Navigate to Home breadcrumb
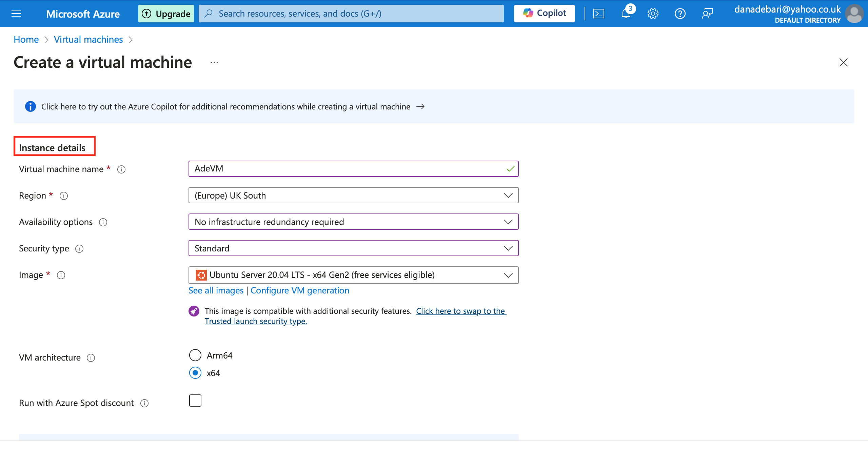The width and height of the screenshot is (868, 450). 26,40
